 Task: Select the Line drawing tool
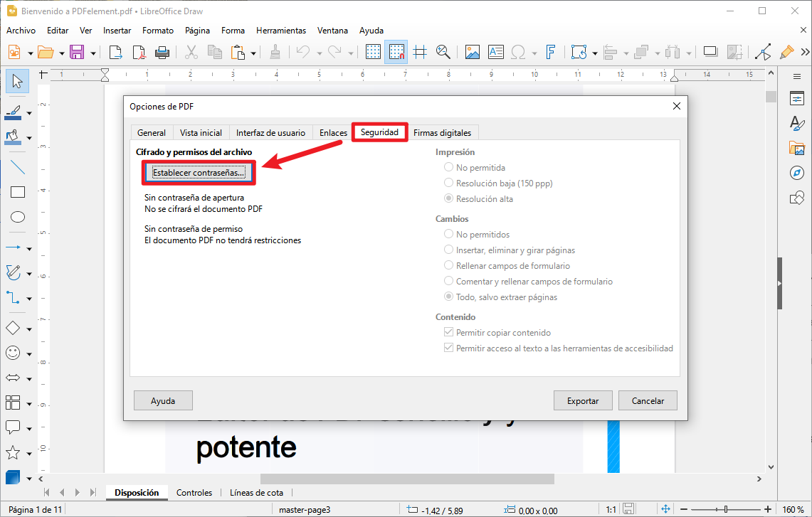tap(18, 166)
